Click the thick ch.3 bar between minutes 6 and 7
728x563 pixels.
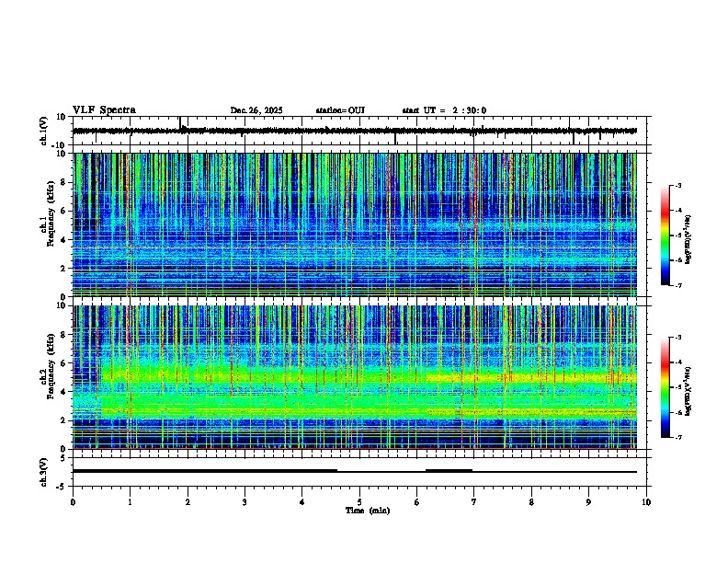tap(449, 471)
